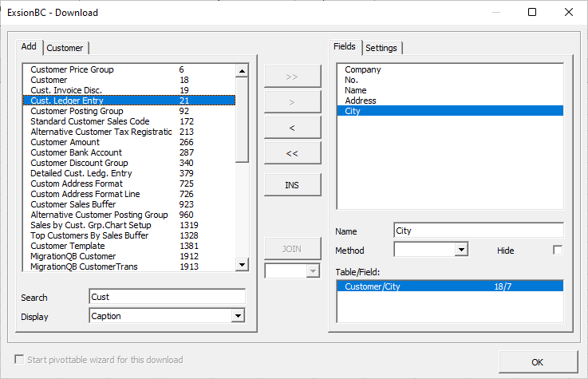Select Customer Posting Group row
This screenshot has width=588, height=379.
click(129, 111)
